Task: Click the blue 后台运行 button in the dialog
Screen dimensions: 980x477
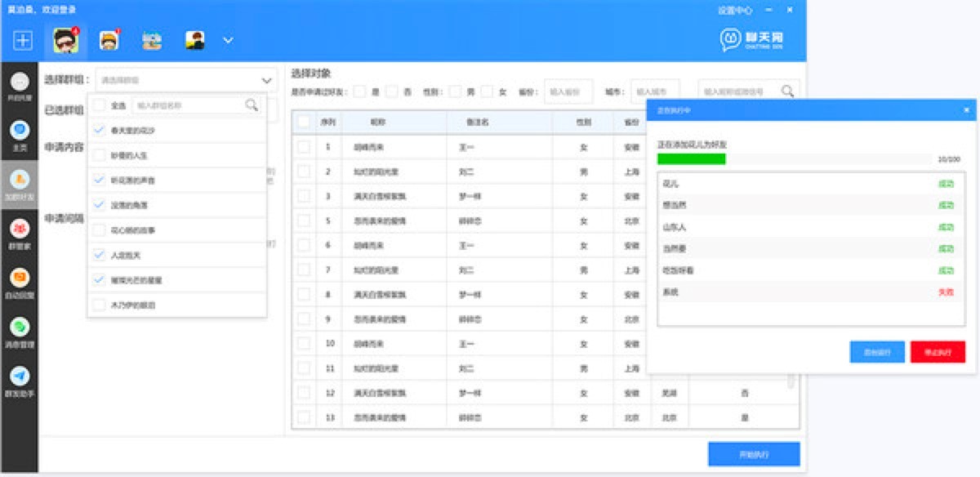Action: click(x=877, y=352)
